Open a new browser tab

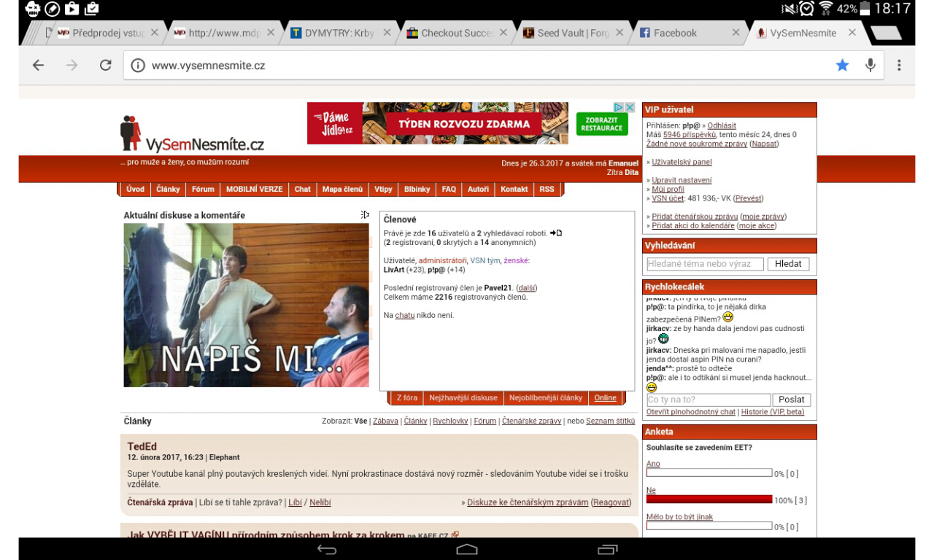pos(886,33)
